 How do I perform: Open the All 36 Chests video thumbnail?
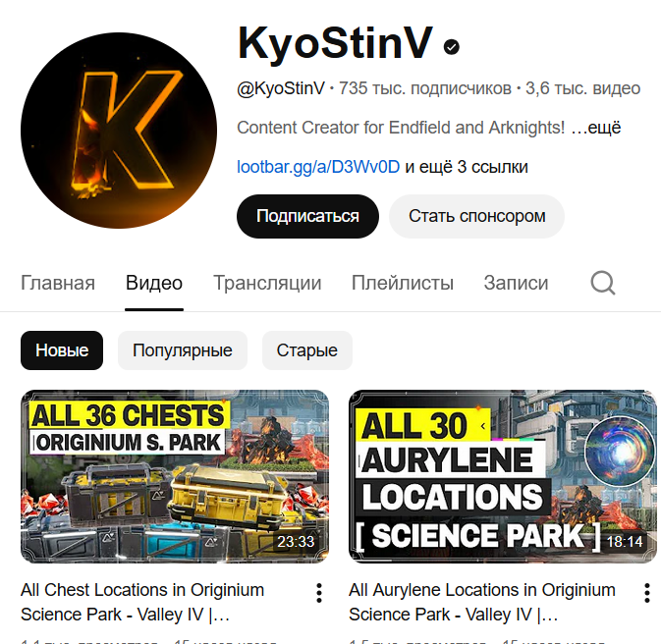click(x=175, y=476)
